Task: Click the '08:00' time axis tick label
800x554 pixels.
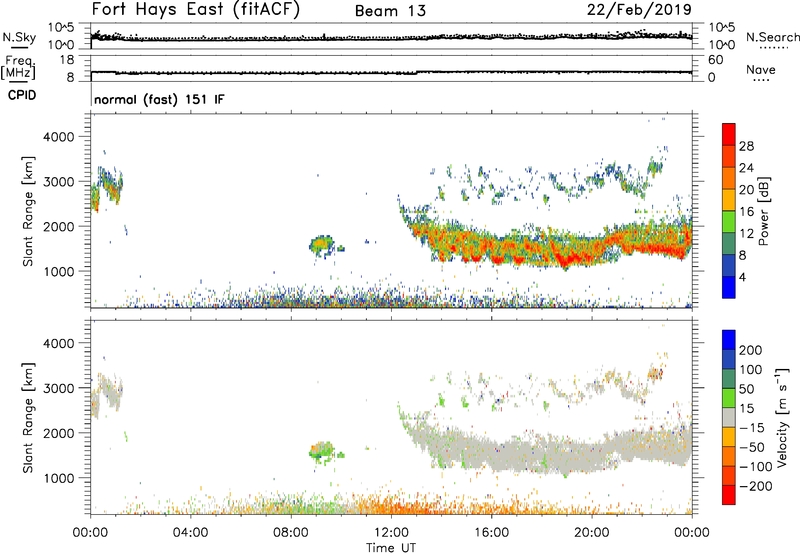Action: point(291,533)
